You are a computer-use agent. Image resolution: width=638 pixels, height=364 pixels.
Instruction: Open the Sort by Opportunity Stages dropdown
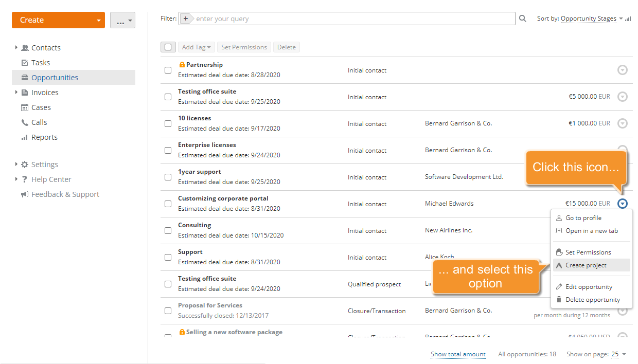588,19
